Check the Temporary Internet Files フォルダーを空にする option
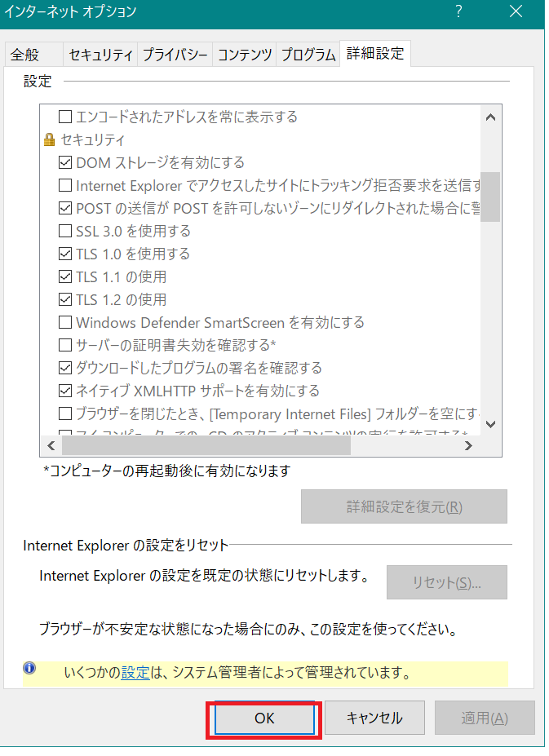549x756 pixels. (x=65, y=413)
